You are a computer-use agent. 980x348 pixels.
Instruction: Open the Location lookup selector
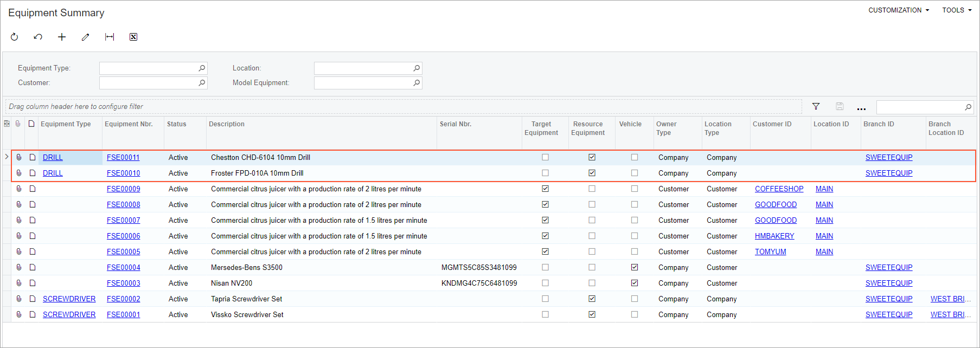click(x=417, y=68)
